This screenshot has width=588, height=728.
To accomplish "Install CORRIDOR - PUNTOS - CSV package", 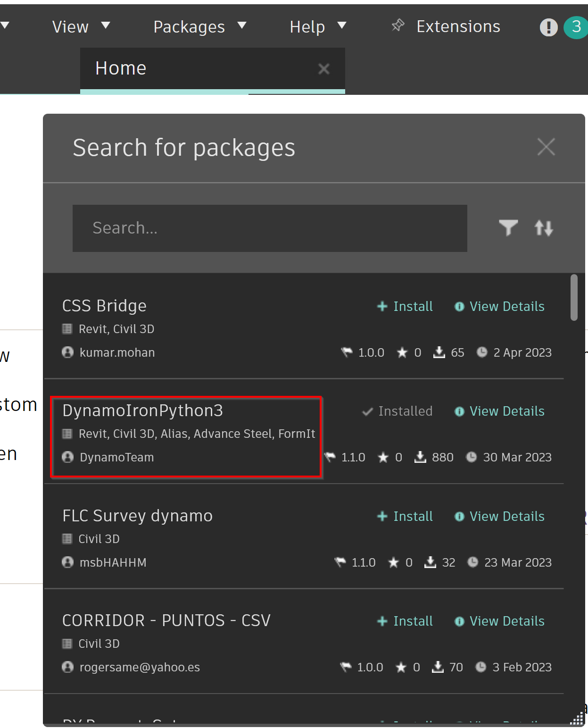I will coord(405,621).
